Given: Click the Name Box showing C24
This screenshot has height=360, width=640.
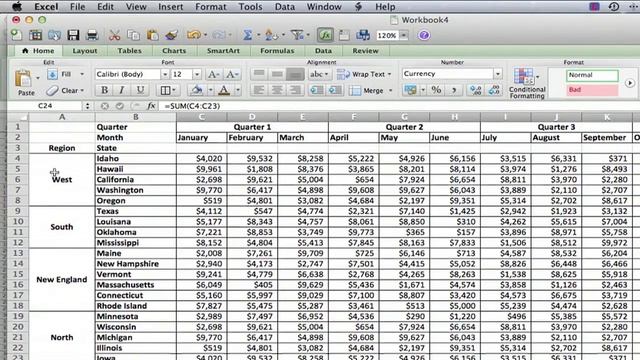Looking at the screenshot, I should coord(45,106).
